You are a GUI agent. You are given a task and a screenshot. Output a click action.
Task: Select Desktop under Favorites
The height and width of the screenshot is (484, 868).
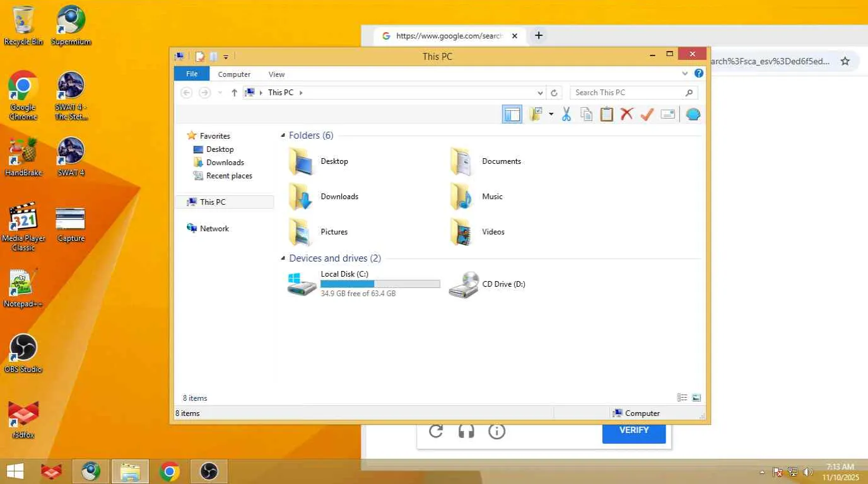click(220, 149)
